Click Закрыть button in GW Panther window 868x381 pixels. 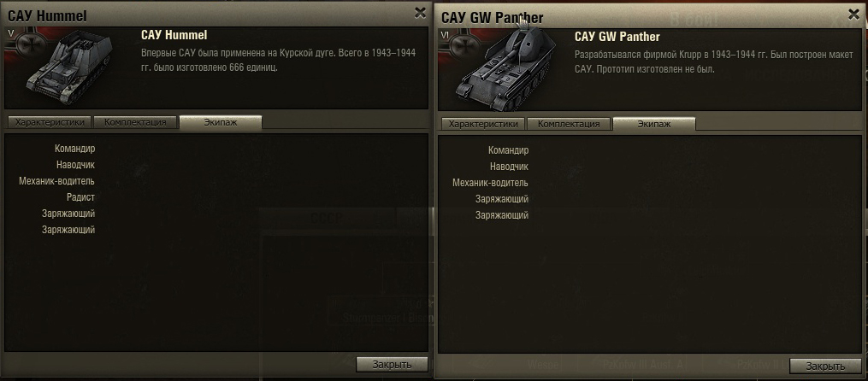pyautogui.click(x=825, y=366)
